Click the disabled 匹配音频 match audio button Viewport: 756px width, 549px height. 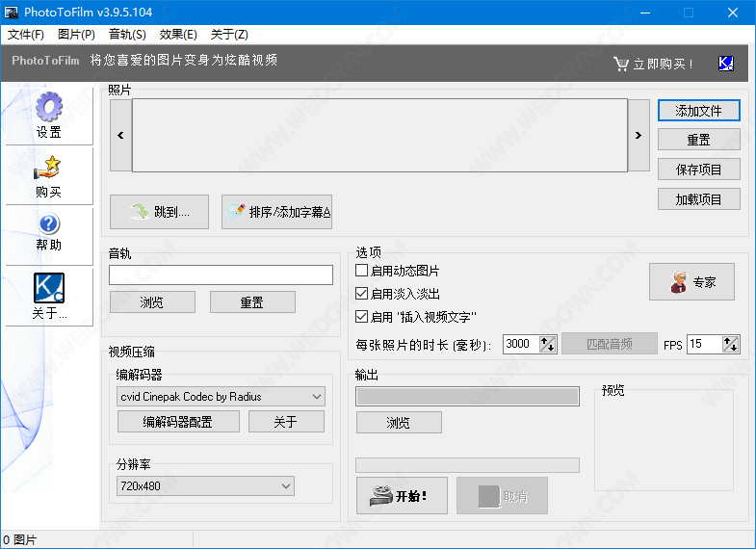tap(610, 344)
